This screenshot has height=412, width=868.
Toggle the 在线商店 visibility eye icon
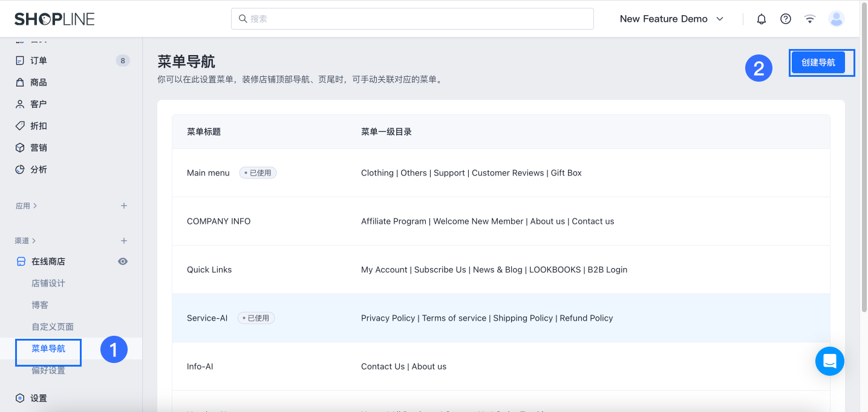click(x=123, y=261)
